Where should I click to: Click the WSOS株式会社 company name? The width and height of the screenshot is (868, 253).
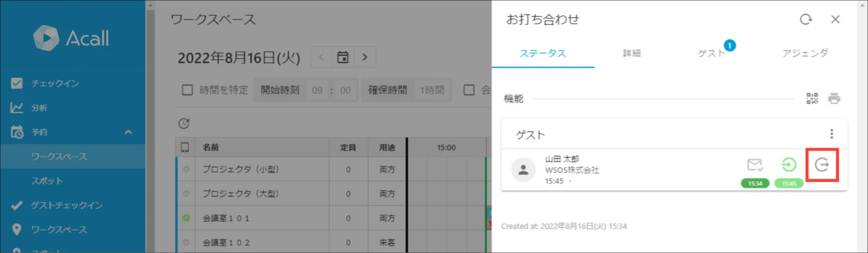coord(572,170)
